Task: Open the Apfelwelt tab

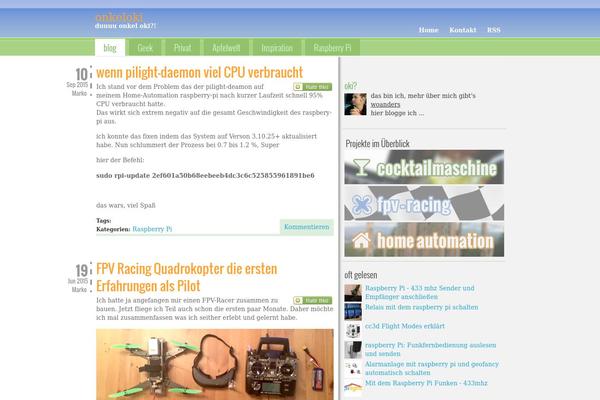Action: point(226,48)
